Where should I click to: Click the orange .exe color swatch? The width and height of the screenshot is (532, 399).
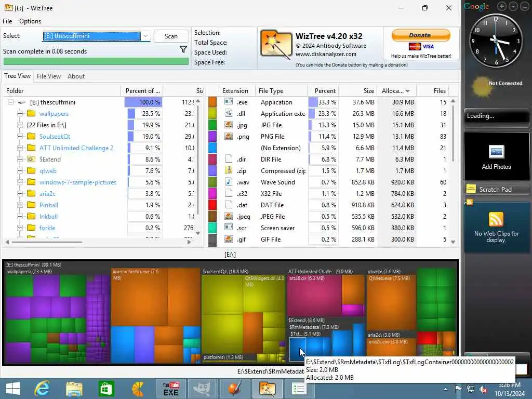point(212,102)
